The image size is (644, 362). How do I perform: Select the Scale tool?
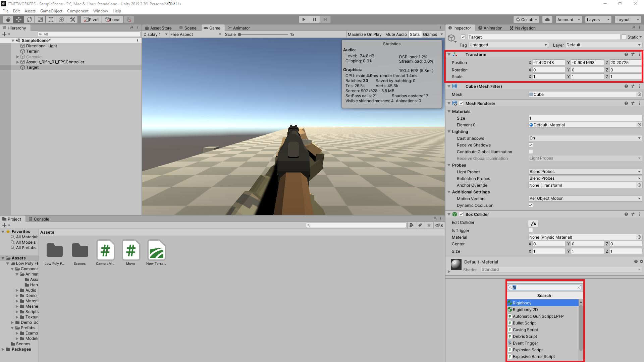coord(40,19)
